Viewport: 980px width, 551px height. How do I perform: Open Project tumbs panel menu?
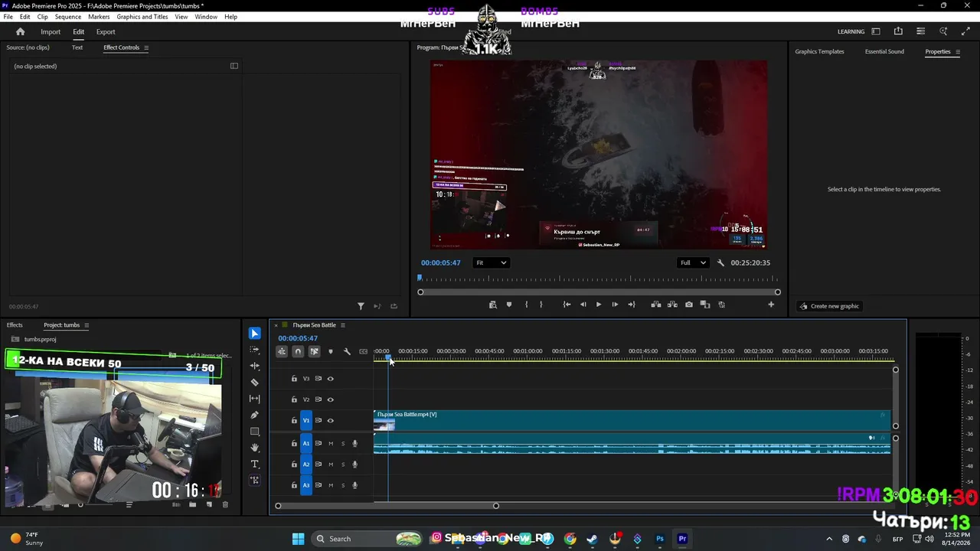87,325
